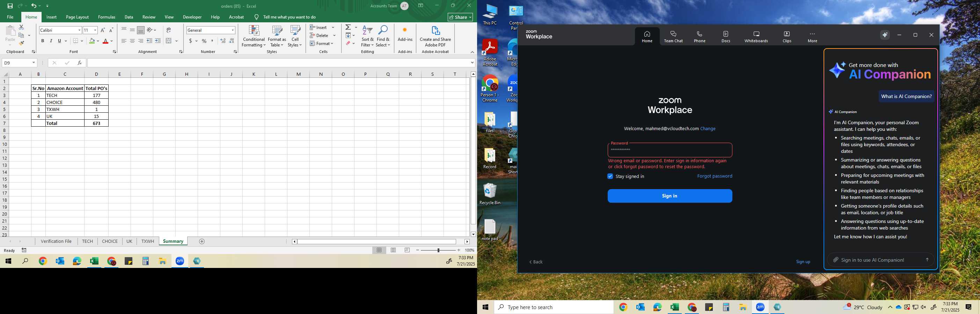Click Create and Share Adobe PDF

[435, 37]
